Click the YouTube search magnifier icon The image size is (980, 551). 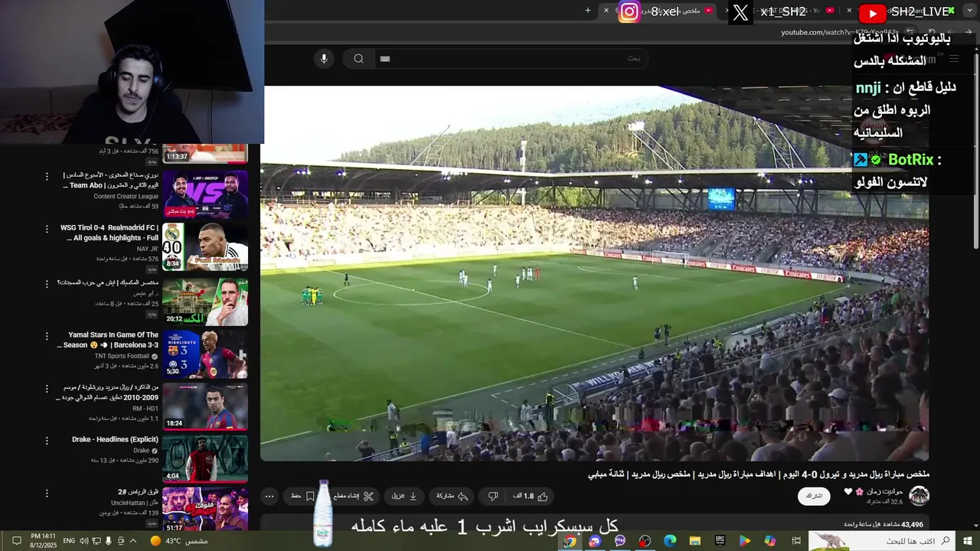358,59
